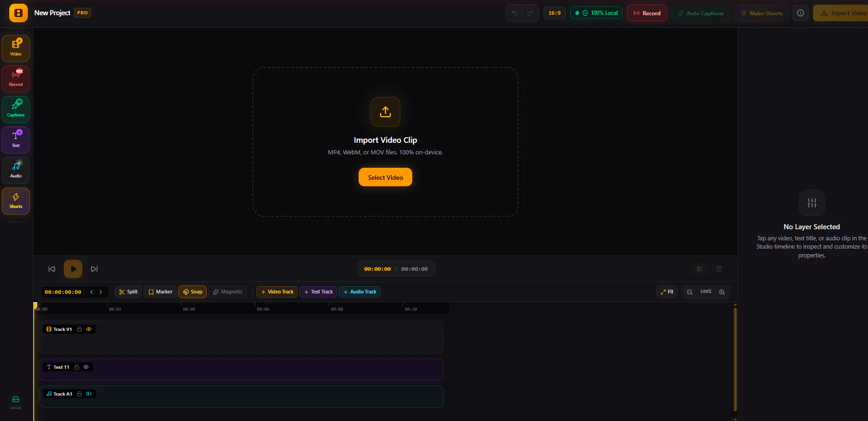The image size is (868, 421).
Task: Click the 00:00:00:00 timecode field
Action: tap(63, 292)
